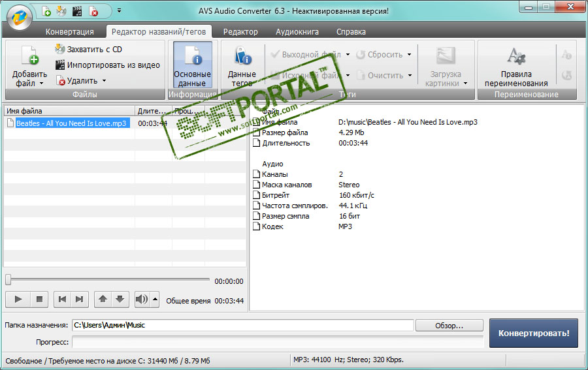This screenshot has height=370, width=588.
Task: Click delete file icon in quick access toolbar
Action: [x=93, y=12]
